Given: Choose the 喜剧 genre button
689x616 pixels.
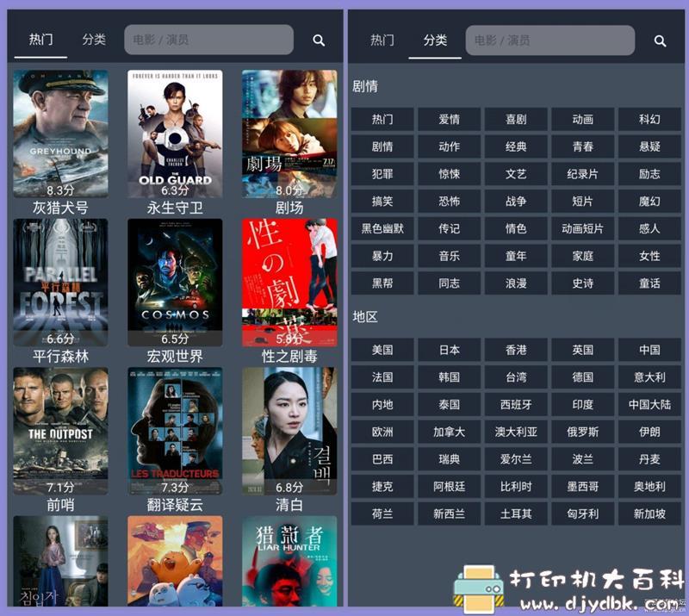Looking at the screenshot, I should (516, 119).
